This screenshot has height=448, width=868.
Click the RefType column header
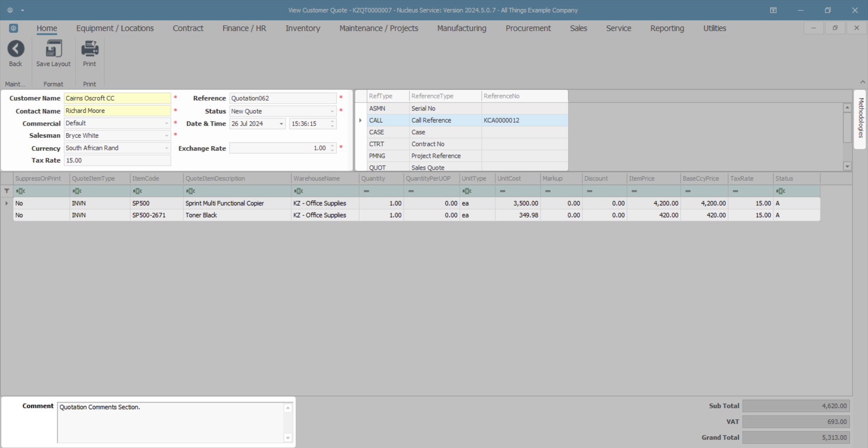click(x=388, y=96)
